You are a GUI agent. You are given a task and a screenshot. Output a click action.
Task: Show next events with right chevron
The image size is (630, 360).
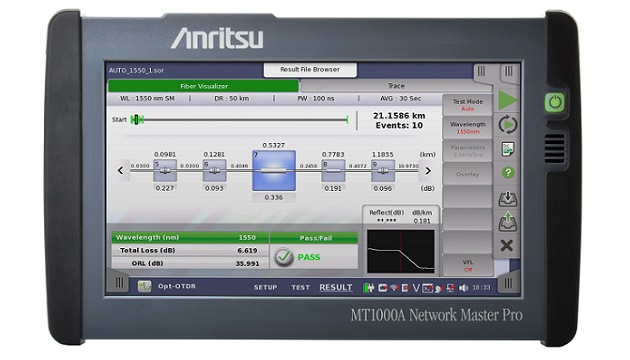[428, 171]
